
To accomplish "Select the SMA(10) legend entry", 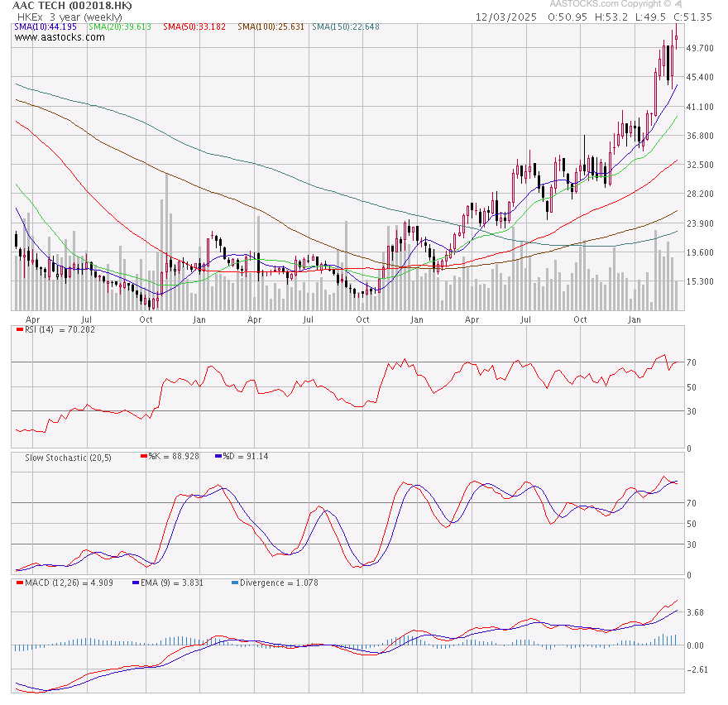I will click(45, 27).
